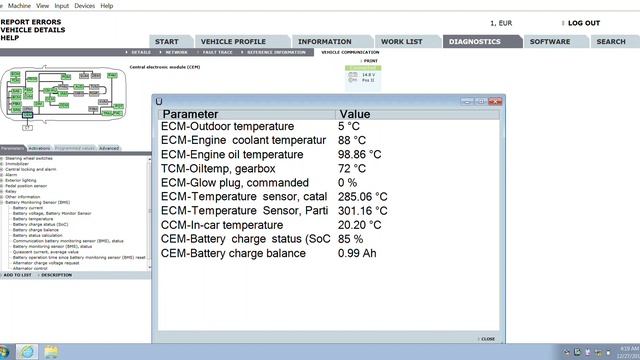Open the Input menu
Viewport: 640px width, 360px height.
point(62,6)
